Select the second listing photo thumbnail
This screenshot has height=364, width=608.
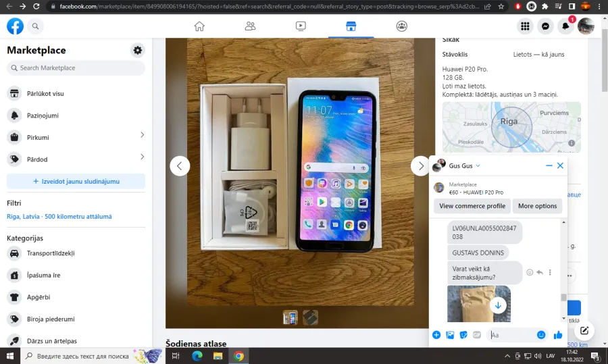[x=310, y=317]
